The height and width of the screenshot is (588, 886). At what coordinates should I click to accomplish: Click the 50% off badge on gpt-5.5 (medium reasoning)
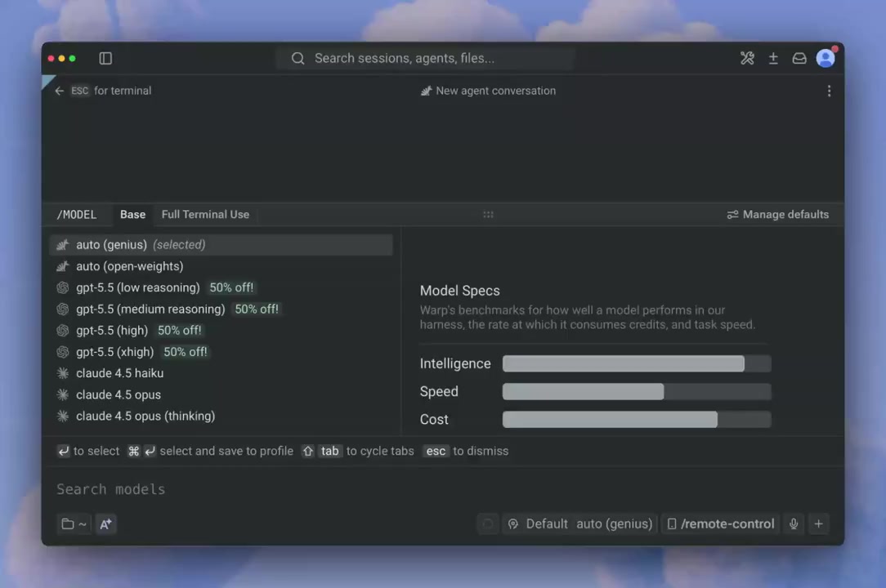point(257,309)
